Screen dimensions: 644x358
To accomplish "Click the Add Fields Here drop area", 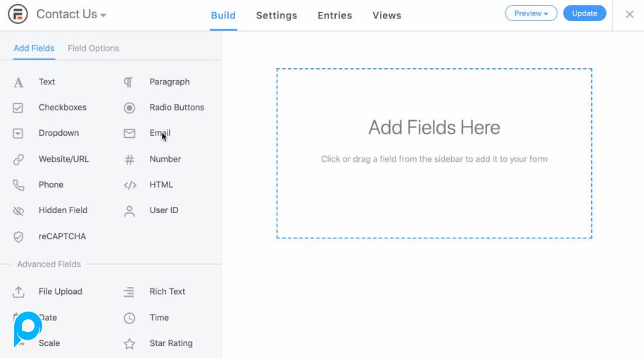I will pyautogui.click(x=434, y=153).
